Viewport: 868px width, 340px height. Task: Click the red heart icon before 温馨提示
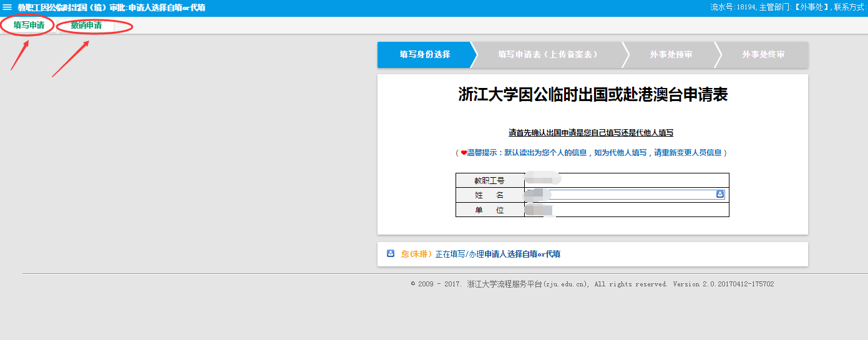[464, 153]
